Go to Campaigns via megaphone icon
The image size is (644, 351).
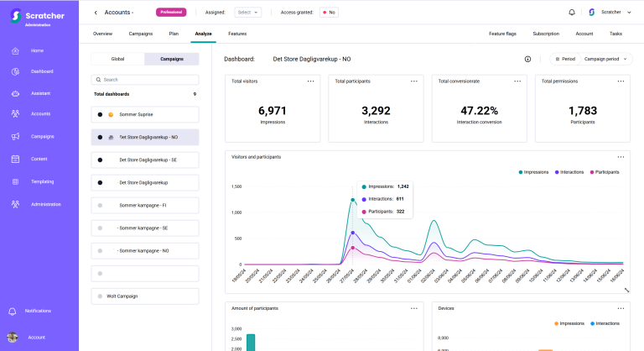[x=16, y=136]
